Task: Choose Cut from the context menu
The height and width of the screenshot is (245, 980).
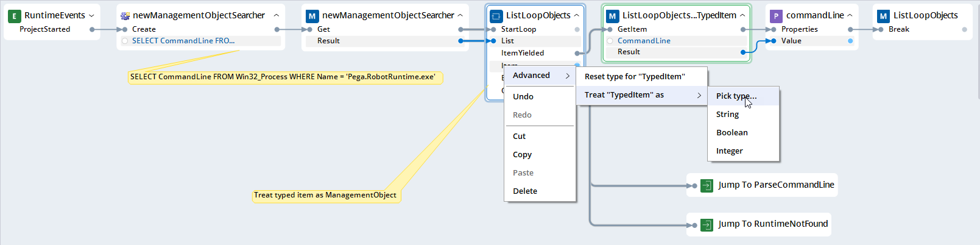Action: pos(540,136)
